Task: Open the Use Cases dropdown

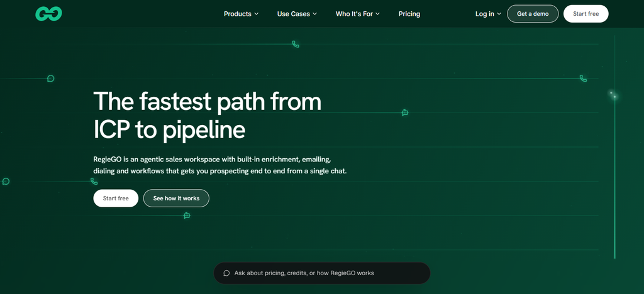Action: pyautogui.click(x=297, y=14)
